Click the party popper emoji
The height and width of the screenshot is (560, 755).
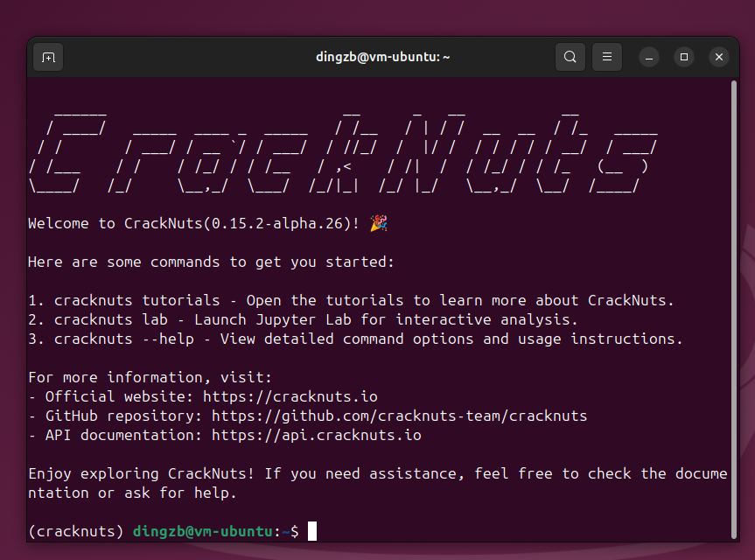(378, 224)
